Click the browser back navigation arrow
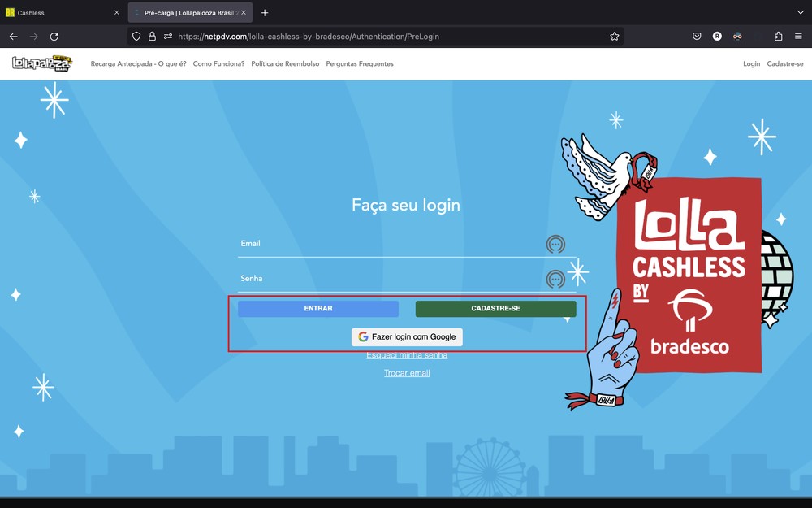 click(x=13, y=36)
